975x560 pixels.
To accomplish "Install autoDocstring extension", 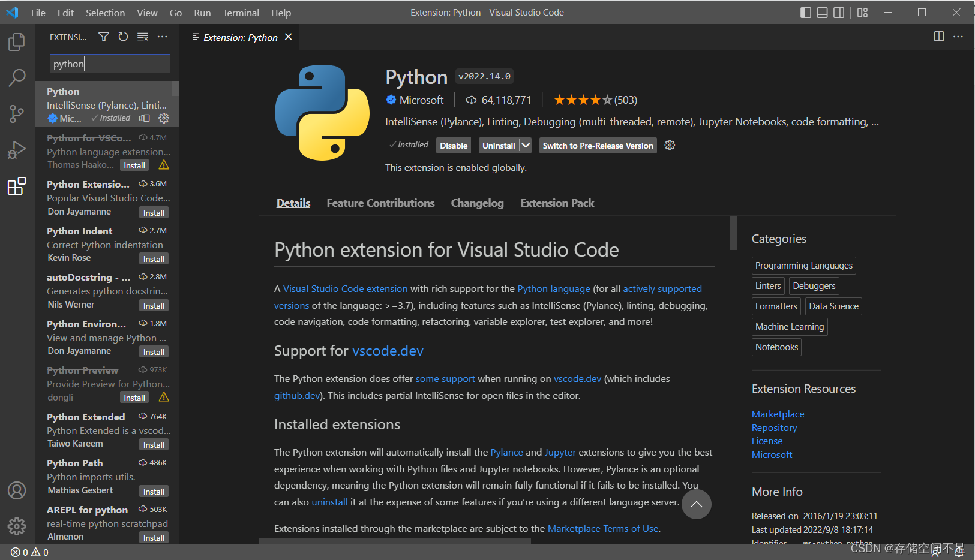I will 154,306.
